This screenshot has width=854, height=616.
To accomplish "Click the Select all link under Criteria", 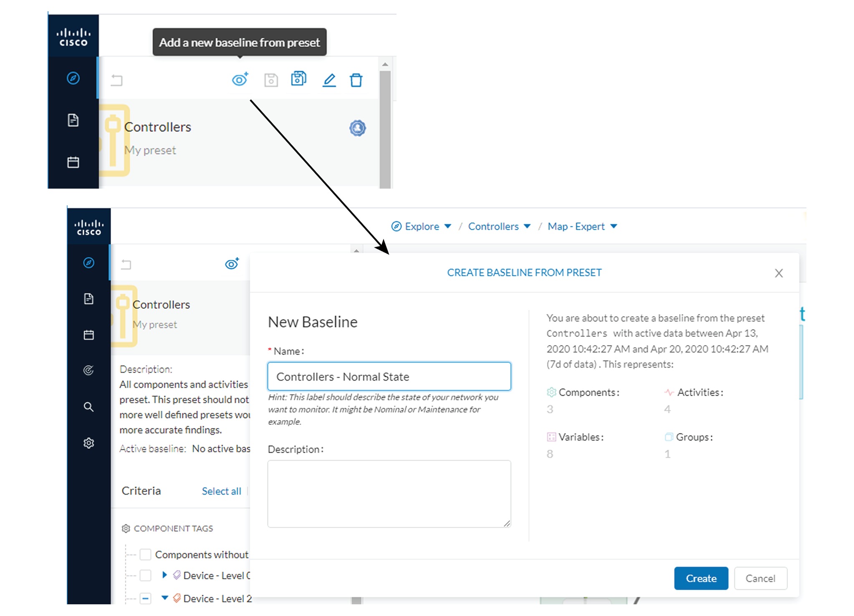I will point(222,491).
